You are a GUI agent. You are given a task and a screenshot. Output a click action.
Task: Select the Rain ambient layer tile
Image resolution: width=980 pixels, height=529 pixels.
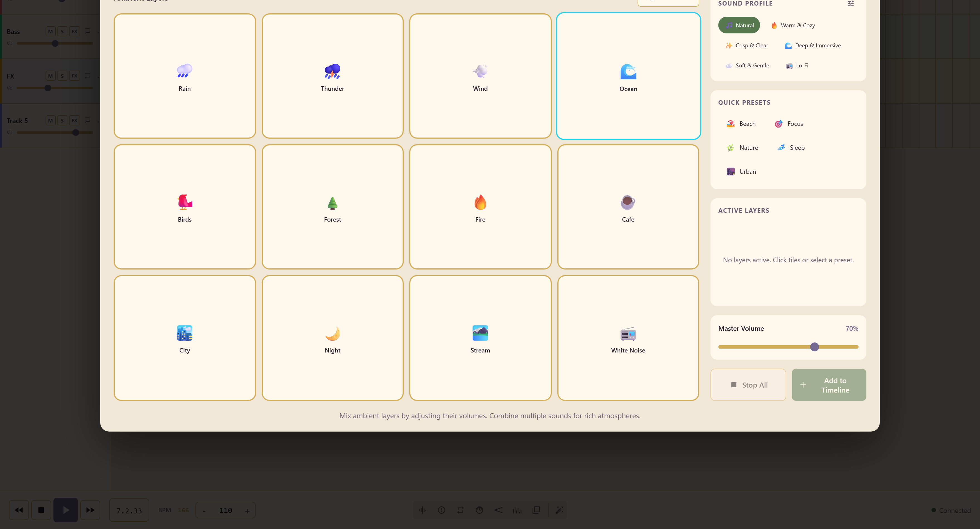coord(185,76)
